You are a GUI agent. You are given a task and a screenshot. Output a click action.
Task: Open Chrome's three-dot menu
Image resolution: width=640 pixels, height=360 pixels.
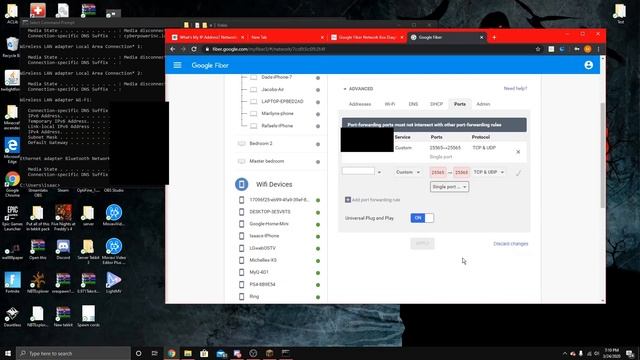coord(598,49)
